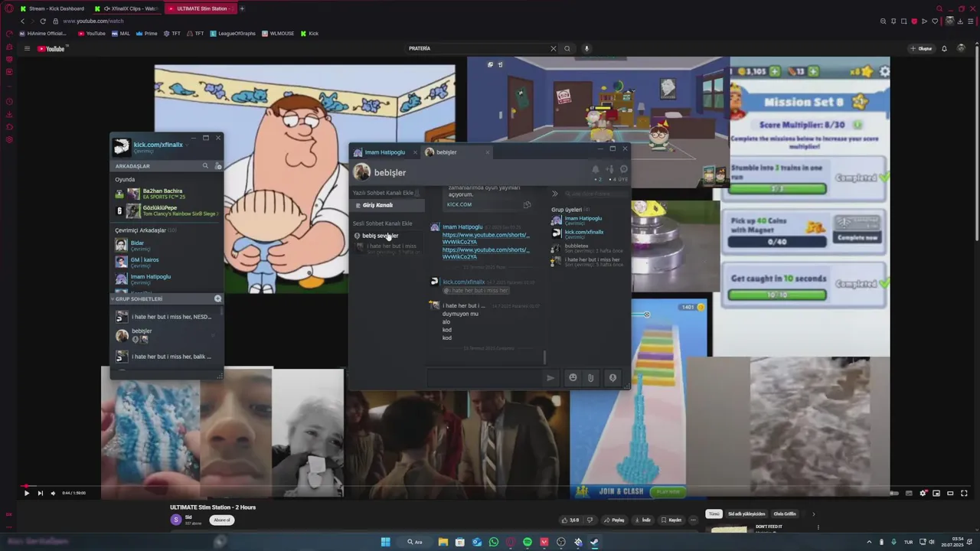The width and height of the screenshot is (980, 551).
Task: Open bebişler group settings gear
Action: pos(623,169)
